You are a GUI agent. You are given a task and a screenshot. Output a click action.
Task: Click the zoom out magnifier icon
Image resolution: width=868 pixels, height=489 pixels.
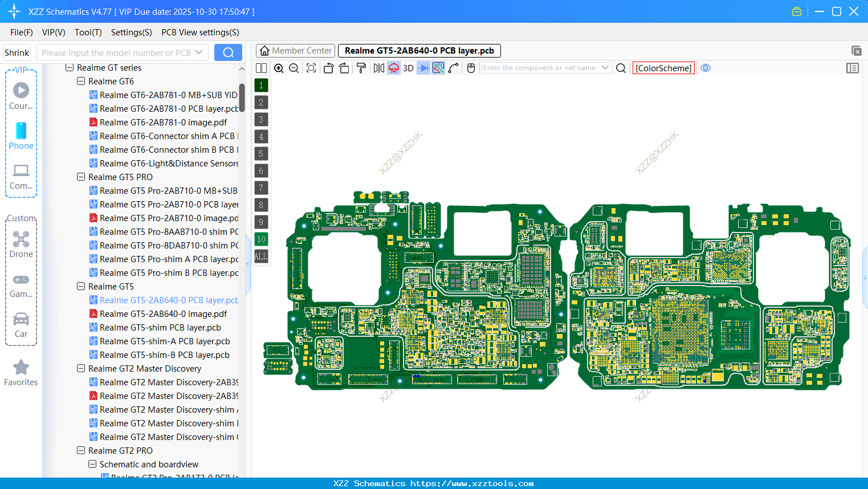pos(294,68)
